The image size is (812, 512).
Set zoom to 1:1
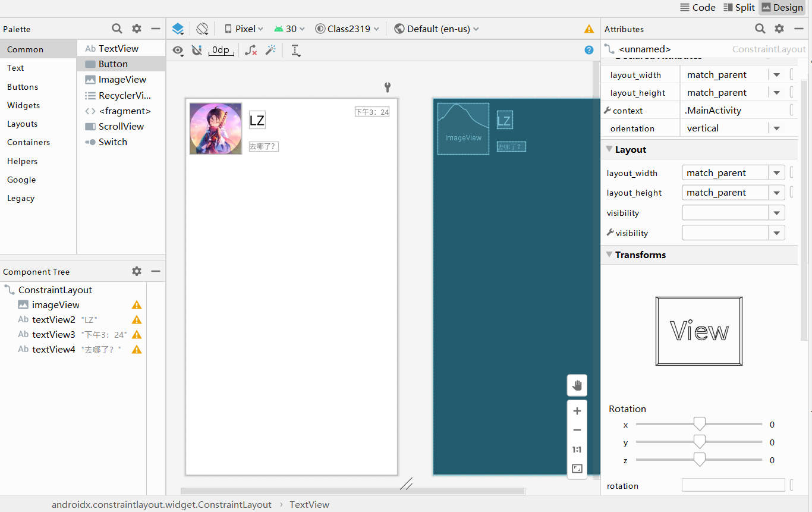(x=577, y=450)
